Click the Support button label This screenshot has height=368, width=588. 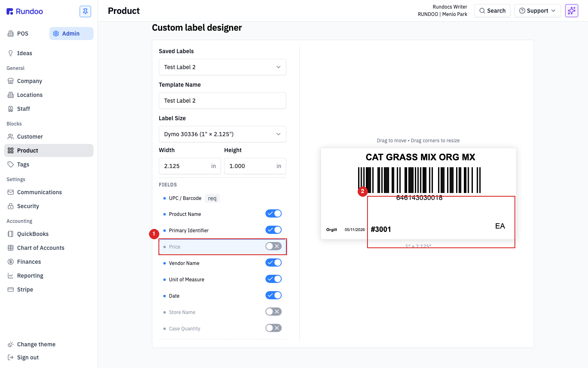[x=537, y=11]
